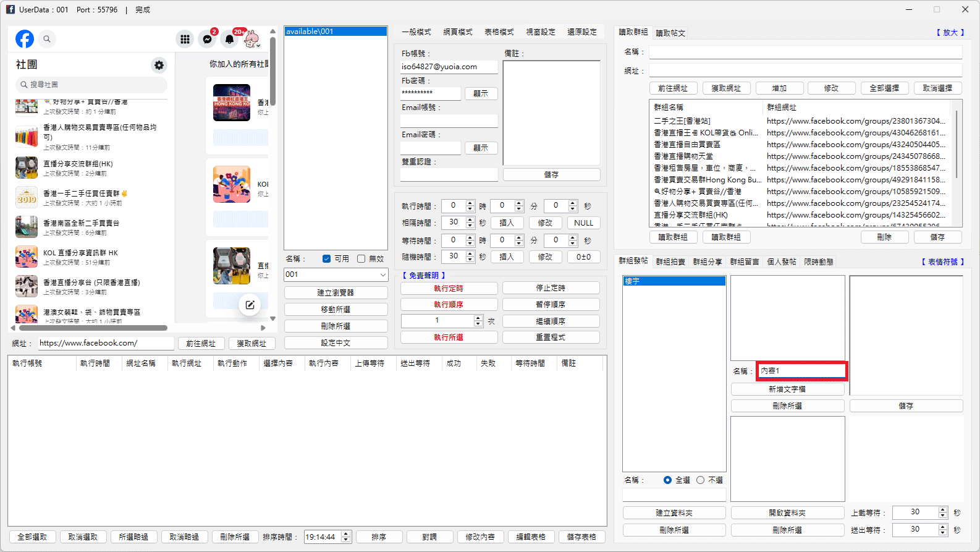980x552 pixels.
Task: Open group 直播分享交流群組(HK) thumbnail
Action: (x=27, y=168)
